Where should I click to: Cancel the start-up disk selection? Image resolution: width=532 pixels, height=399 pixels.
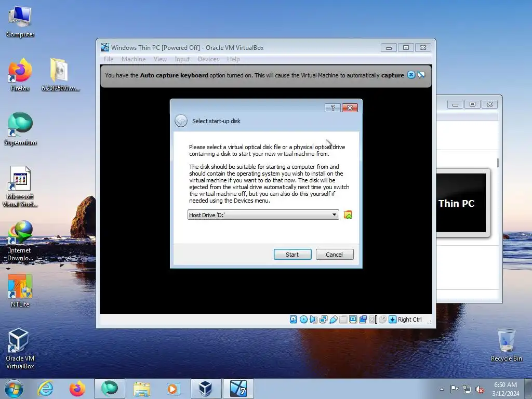[x=335, y=255]
